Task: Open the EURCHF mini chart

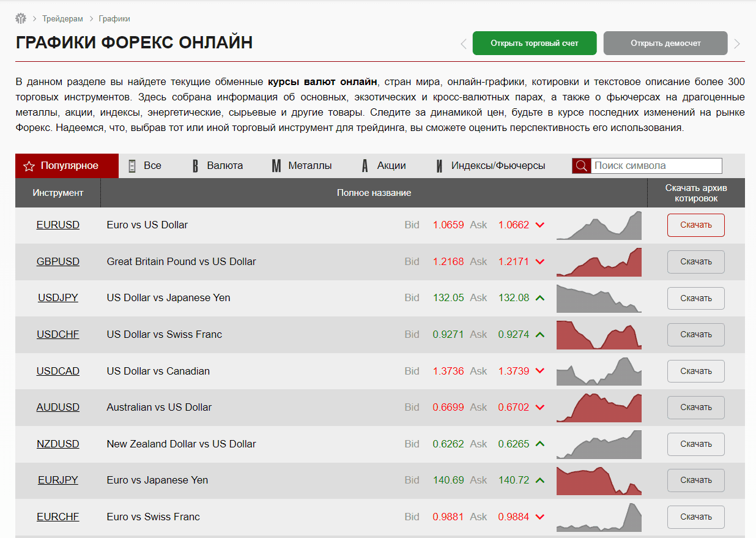Action: pyautogui.click(x=599, y=517)
